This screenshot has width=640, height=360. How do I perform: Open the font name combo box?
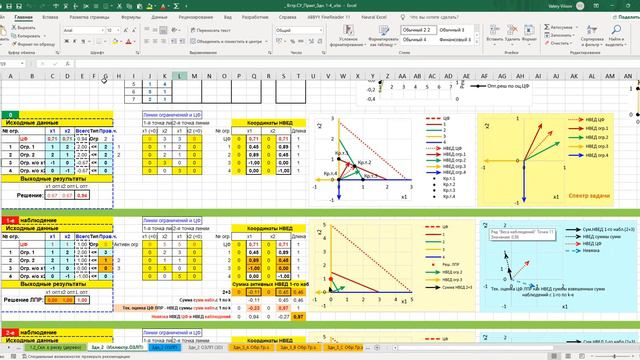point(83,30)
